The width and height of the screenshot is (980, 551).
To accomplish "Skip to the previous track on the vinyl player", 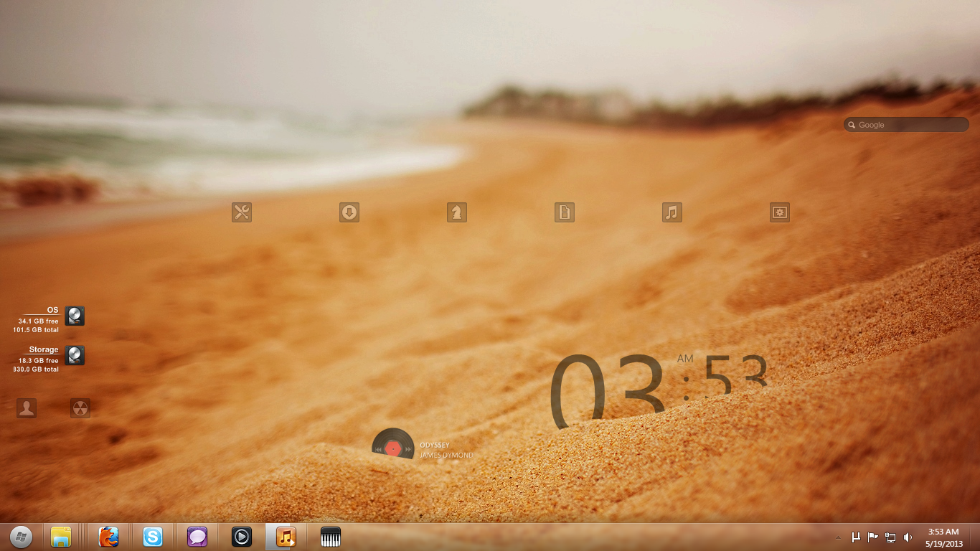I will tap(378, 449).
